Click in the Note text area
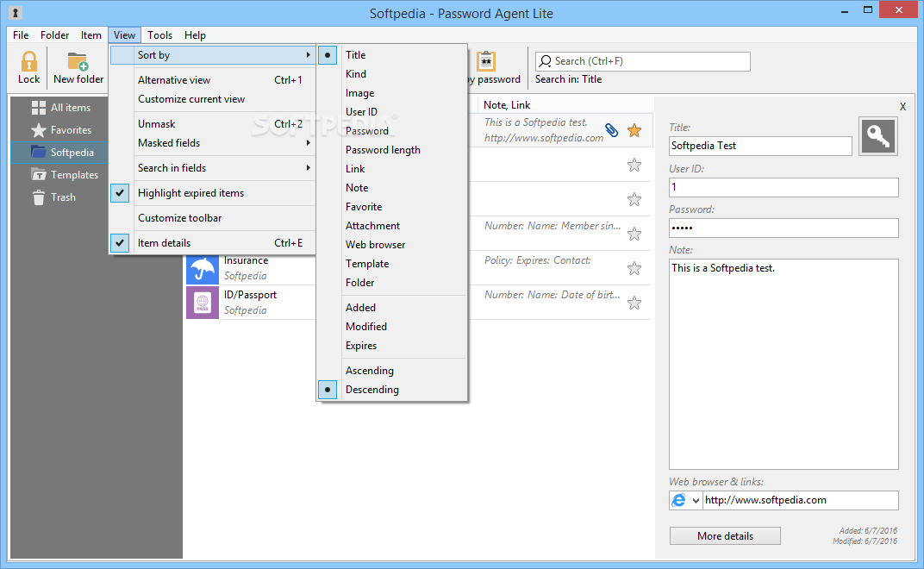This screenshot has height=569, width=924. [x=784, y=364]
